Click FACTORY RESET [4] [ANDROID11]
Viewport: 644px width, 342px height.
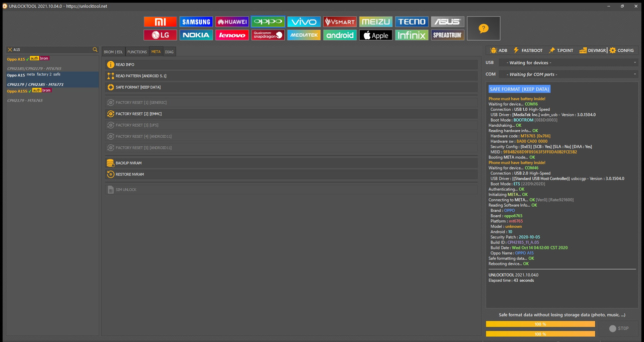(291, 136)
